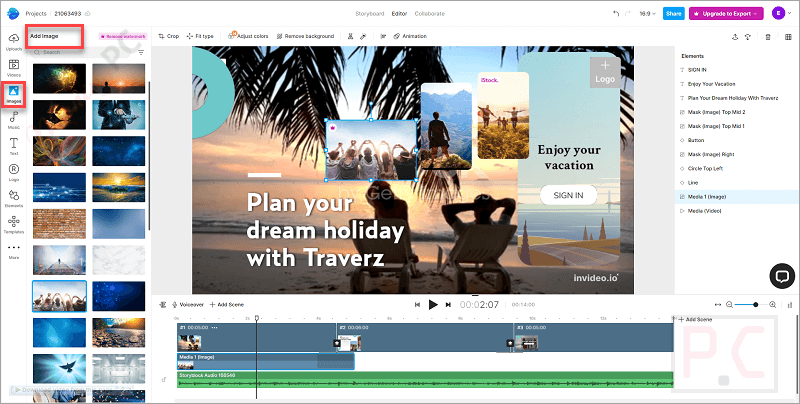Click Add Scene at timeline end
Viewport: 800px width, 404px height.
pos(695,319)
